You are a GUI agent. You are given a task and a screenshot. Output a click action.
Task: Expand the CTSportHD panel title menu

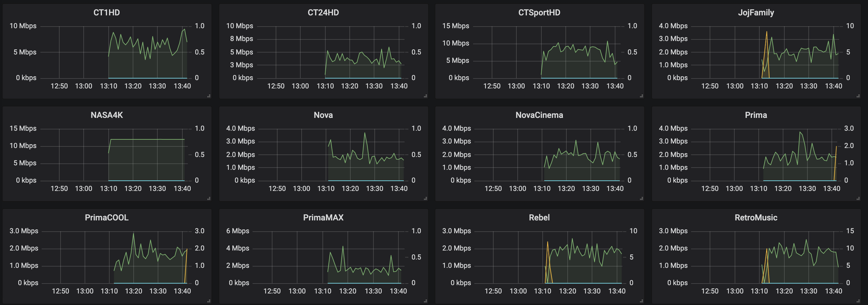pyautogui.click(x=539, y=12)
